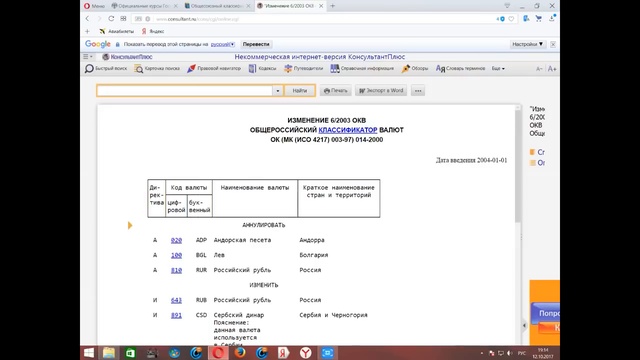Collapse the right side panel arrow
This screenshot has width=640, height=360.
[524, 325]
